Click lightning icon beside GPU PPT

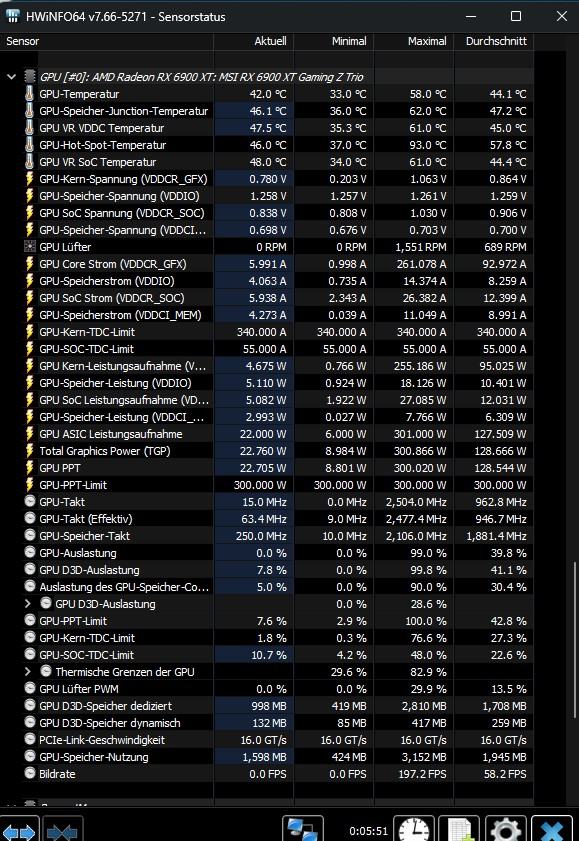point(30,468)
